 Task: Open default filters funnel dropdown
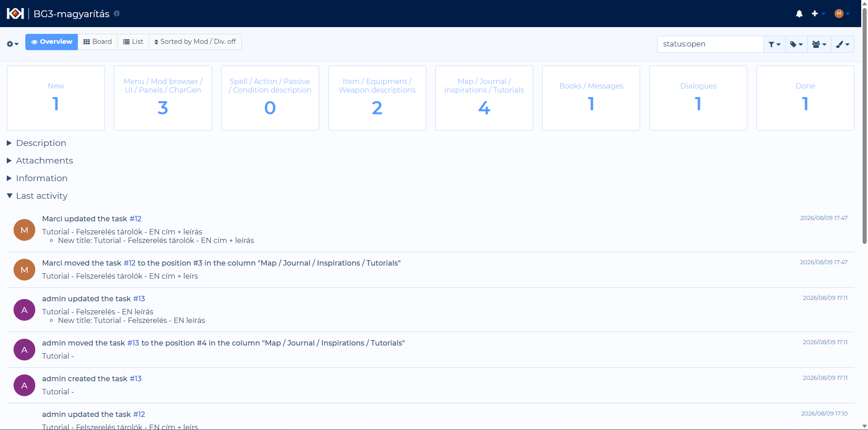(x=774, y=44)
